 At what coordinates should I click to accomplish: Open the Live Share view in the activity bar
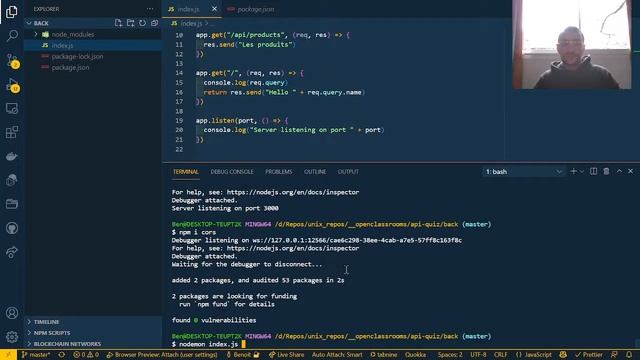click(x=11, y=252)
